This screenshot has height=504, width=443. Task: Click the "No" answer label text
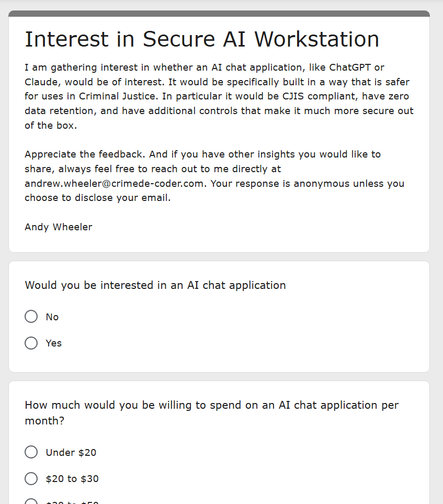pos(52,317)
